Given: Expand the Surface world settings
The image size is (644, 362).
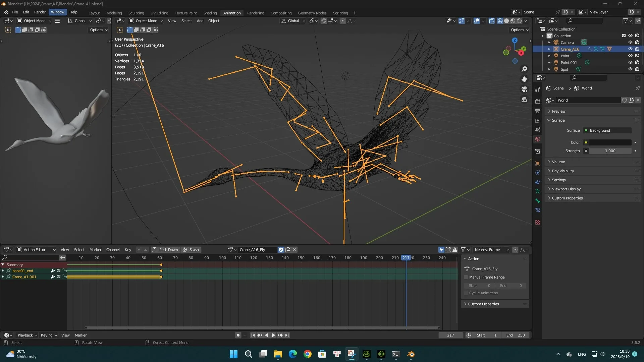Looking at the screenshot, I should pos(558,120).
